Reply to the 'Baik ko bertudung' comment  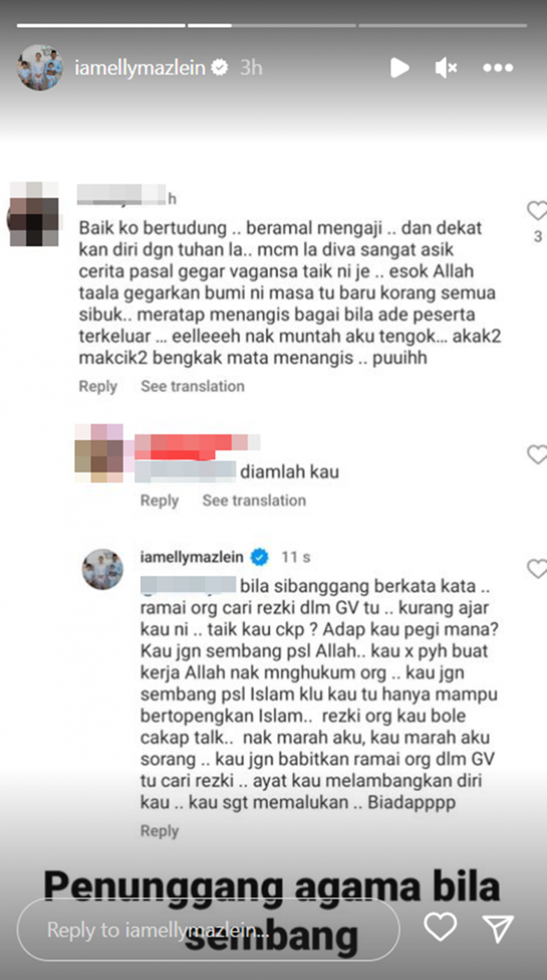coord(97,386)
